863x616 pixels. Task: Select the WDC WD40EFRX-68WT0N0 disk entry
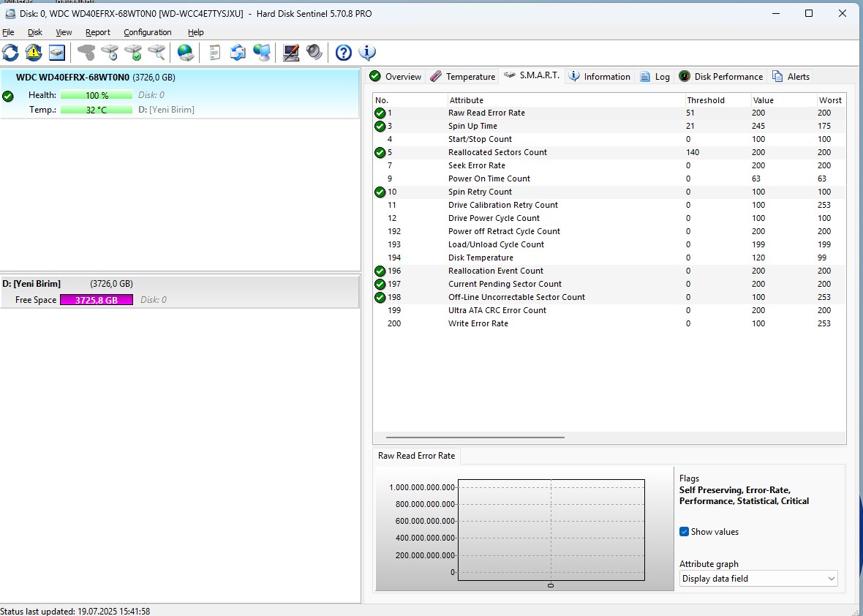point(181,94)
